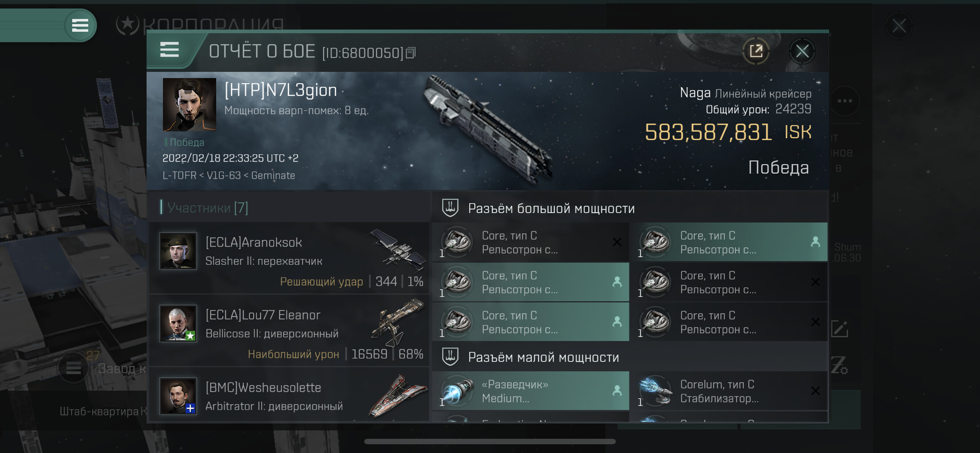Open N7L3gion pilot portrait
Image resolution: width=980 pixels, height=453 pixels.
[x=190, y=105]
